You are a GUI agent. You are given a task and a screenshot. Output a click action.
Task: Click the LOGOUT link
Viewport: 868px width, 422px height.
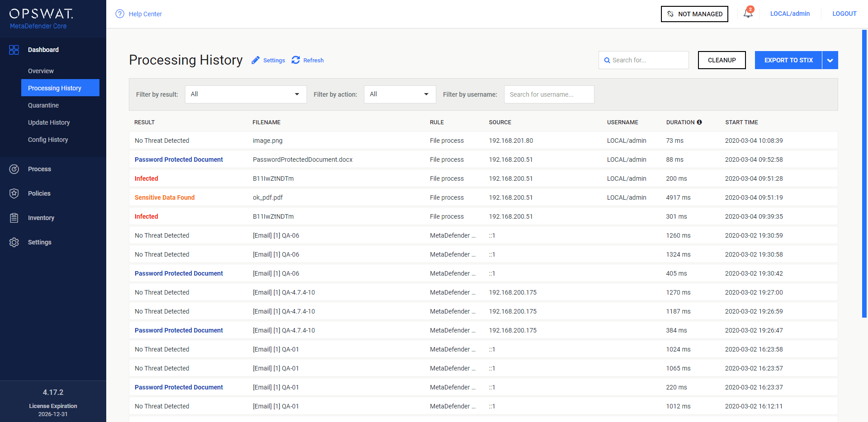tap(844, 14)
